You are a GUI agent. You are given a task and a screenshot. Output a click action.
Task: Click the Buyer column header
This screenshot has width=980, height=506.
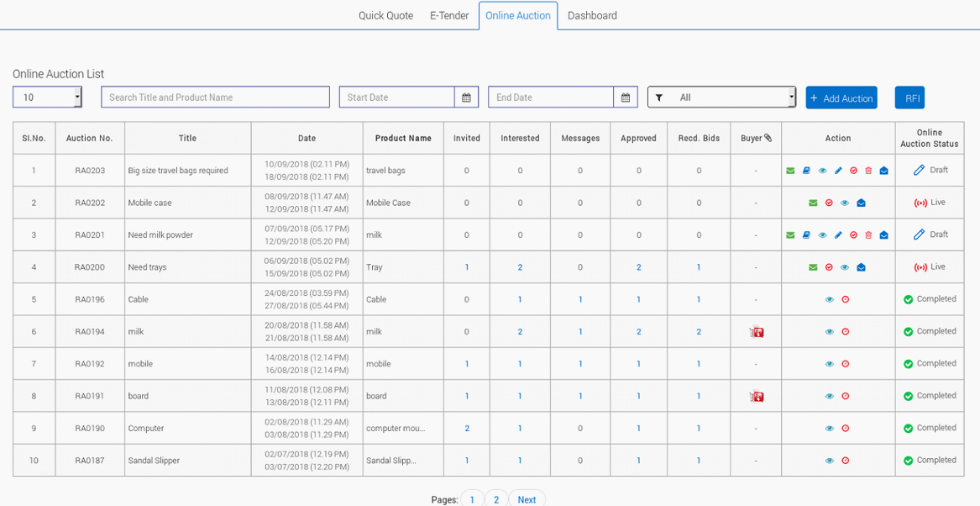(x=757, y=138)
